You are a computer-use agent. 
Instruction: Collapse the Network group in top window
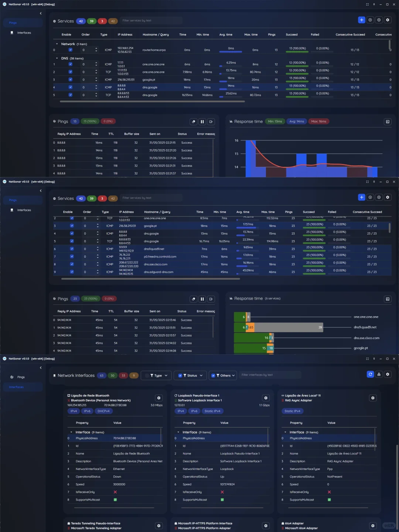(57, 44)
